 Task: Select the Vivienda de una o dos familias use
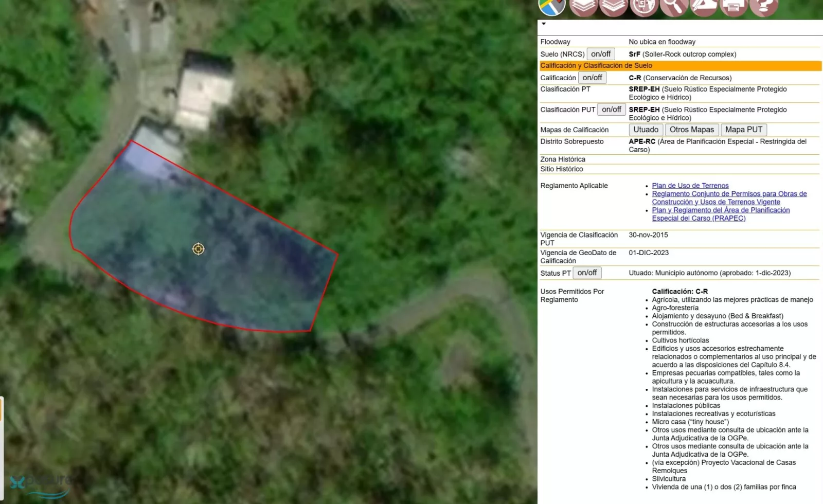724,487
